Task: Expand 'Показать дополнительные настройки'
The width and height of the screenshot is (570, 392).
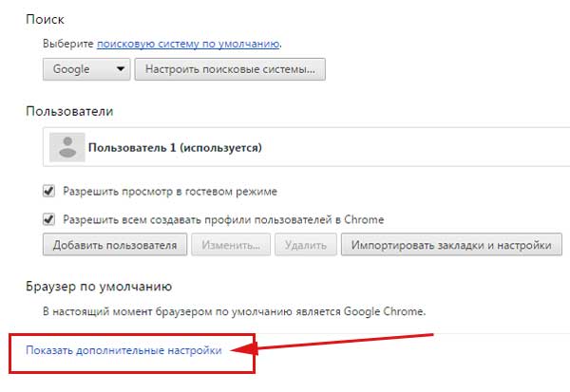Action: pyautogui.click(x=123, y=350)
